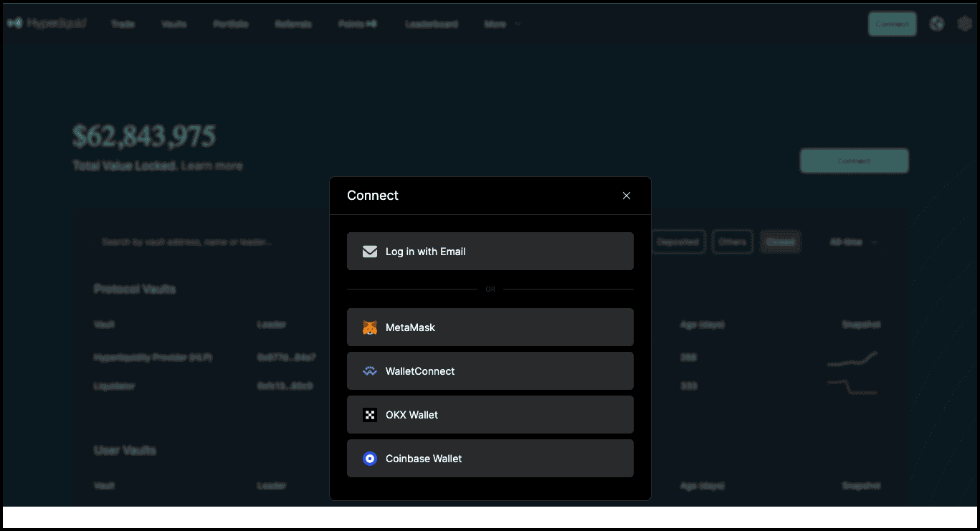Open the settings gear icon
The height and width of the screenshot is (531, 980).
coord(965,24)
